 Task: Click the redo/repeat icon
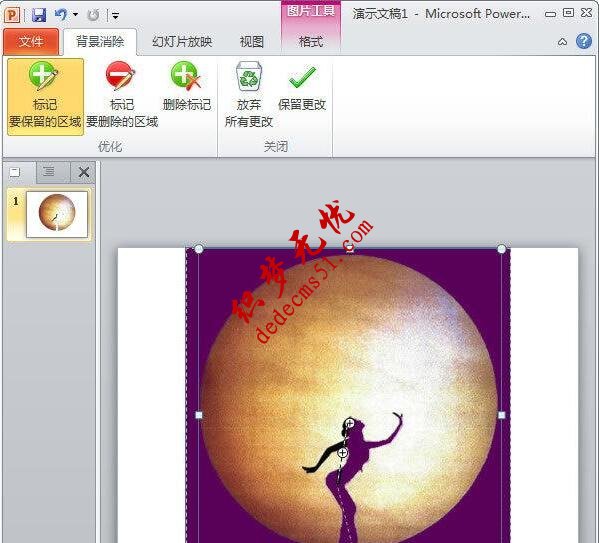click(x=93, y=15)
